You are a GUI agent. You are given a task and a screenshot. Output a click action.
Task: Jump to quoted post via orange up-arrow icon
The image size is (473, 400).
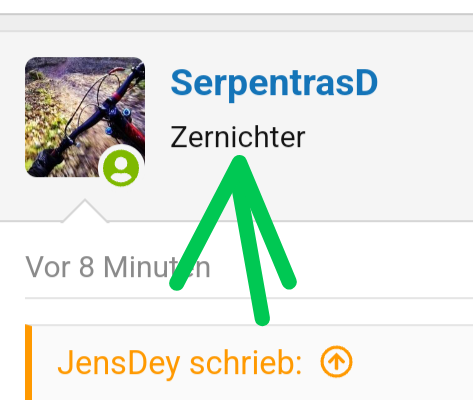click(x=336, y=362)
